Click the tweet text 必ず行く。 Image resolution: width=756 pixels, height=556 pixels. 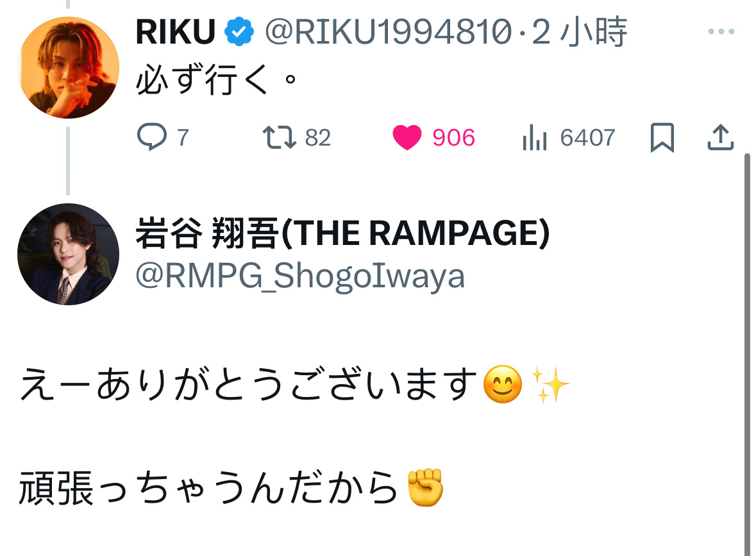pyautogui.click(x=217, y=80)
